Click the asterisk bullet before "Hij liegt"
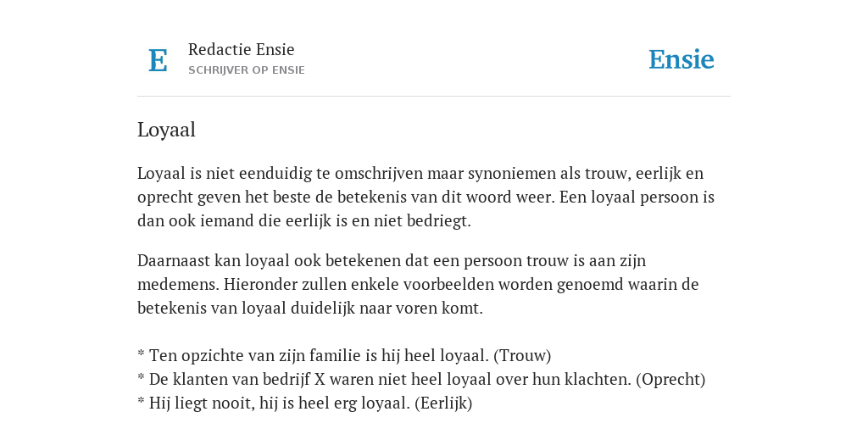 tap(142, 402)
